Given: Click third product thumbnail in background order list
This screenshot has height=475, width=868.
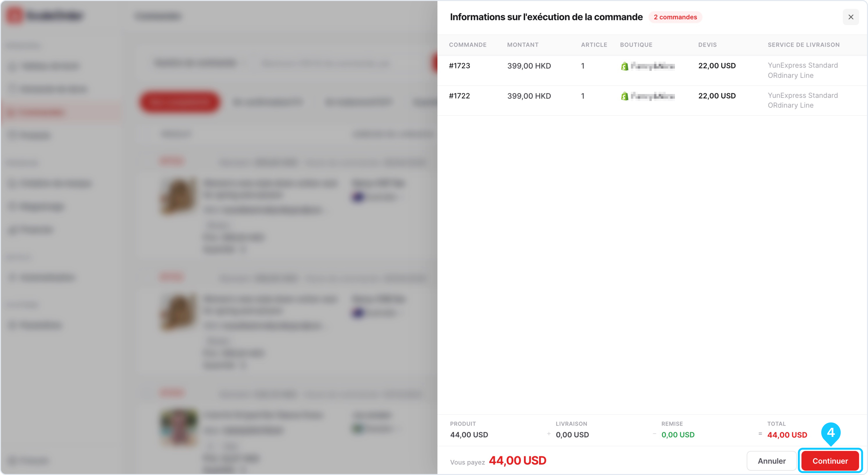Looking at the screenshot, I should point(178,428).
